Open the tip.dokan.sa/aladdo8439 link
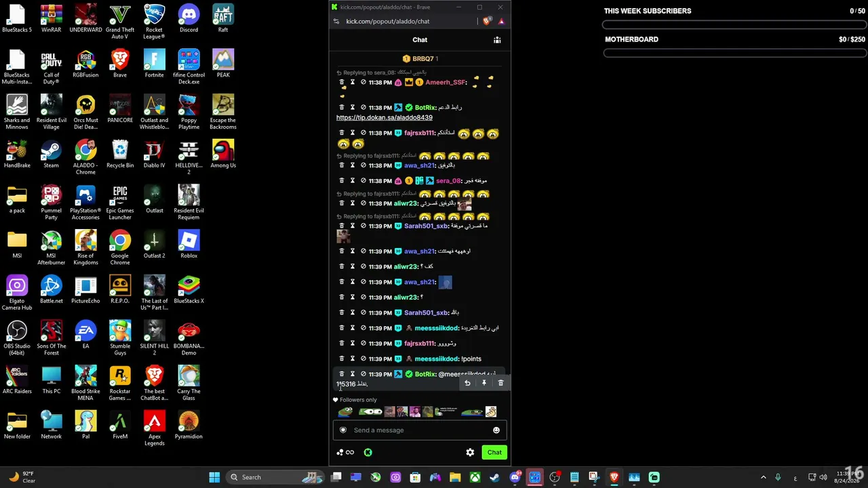The image size is (868, 488). [384, 118]
